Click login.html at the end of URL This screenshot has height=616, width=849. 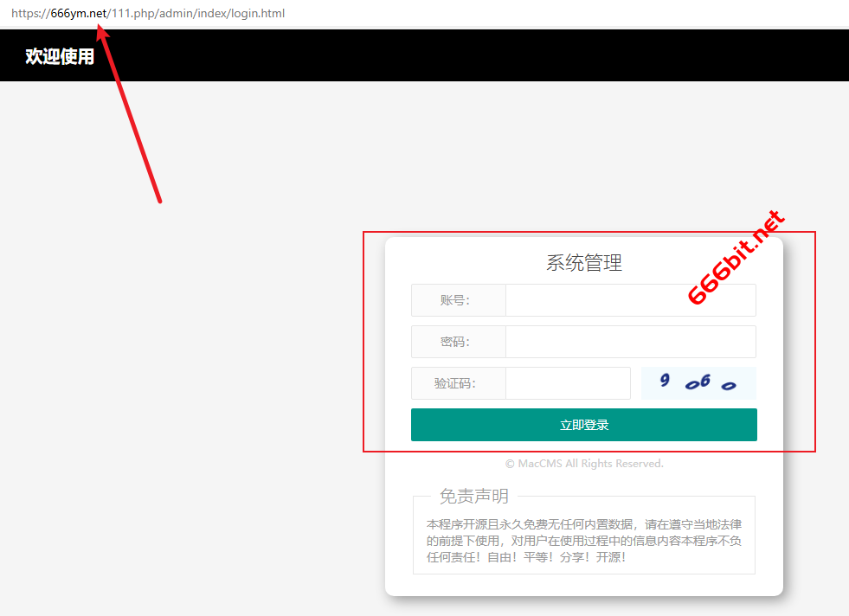[x=258, y=14]
